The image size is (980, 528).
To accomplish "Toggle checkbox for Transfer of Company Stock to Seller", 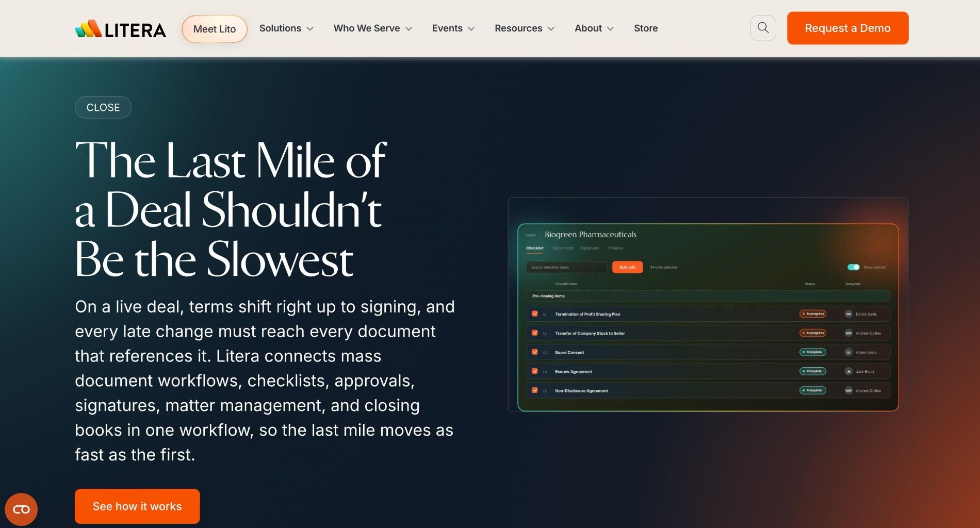I will pyautogui.click(x=535, y=333).
